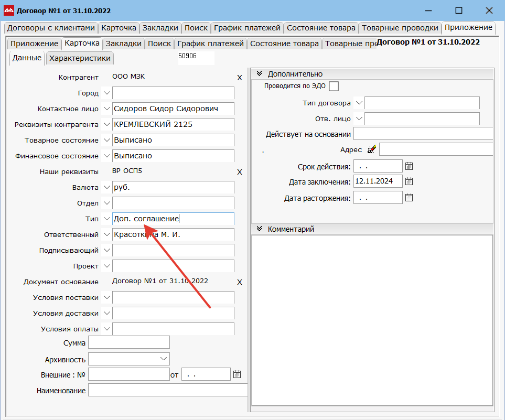Open second-row Закладки tab

(x=124, y=44)
